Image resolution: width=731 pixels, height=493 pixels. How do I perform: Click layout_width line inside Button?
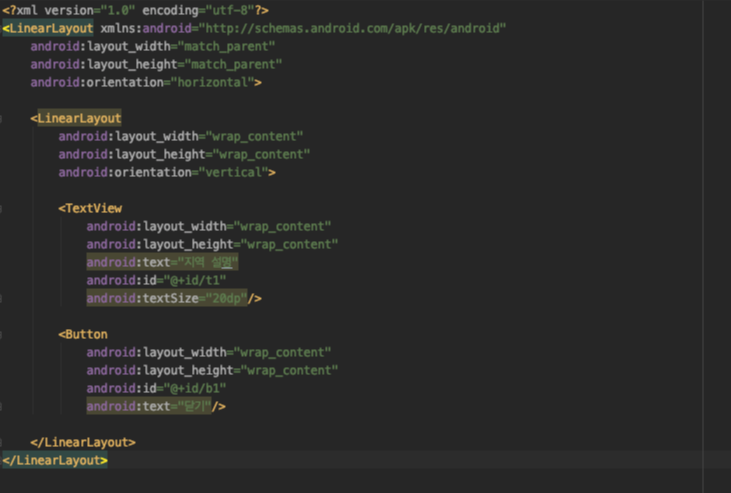click(209, 353)
